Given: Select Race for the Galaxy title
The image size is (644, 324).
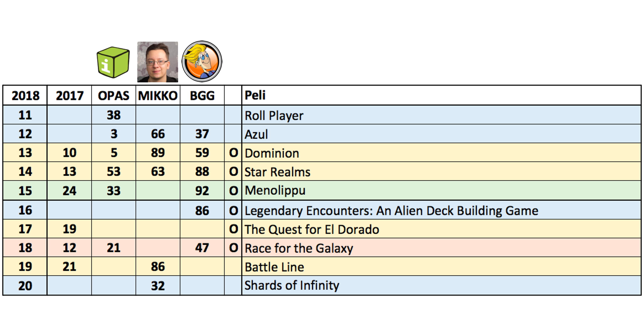Looking at the screenshot, I should (299, 248).
